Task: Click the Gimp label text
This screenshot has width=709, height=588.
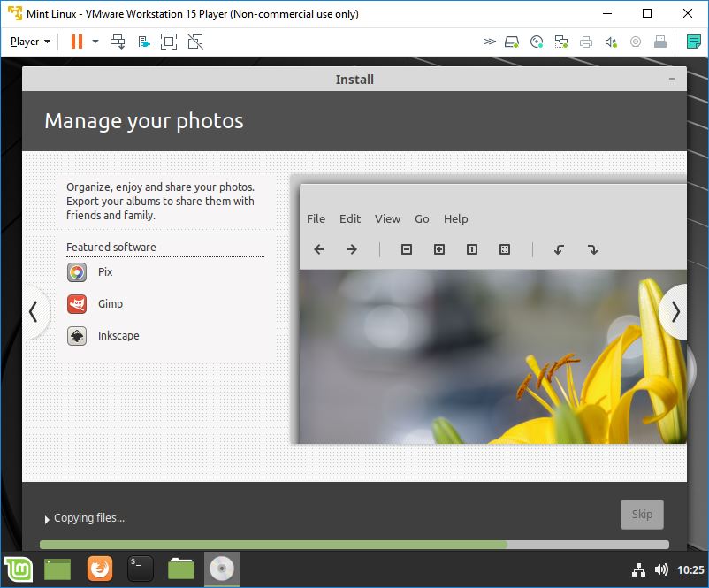Action: [x=111, y=304]
